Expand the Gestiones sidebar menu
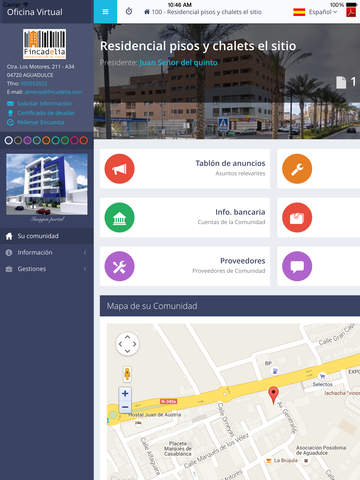This screenshot has height=480, width=360. 47,269
